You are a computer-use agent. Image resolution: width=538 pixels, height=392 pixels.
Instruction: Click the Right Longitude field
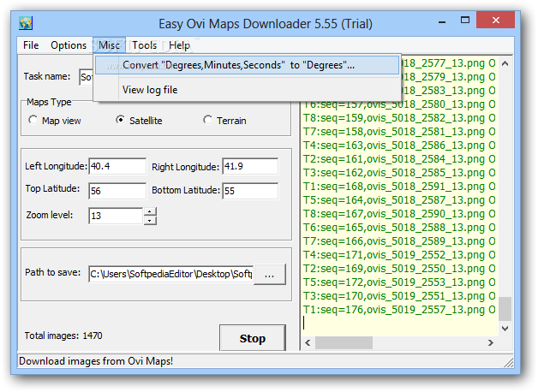point(250,166)
